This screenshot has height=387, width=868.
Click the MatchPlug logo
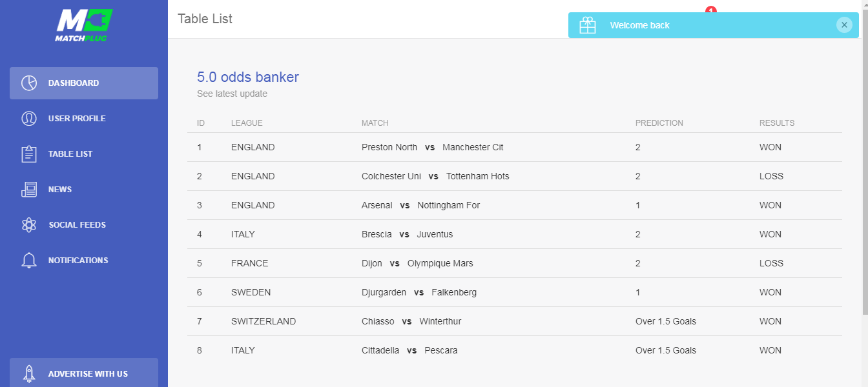[x=84, y=25]
